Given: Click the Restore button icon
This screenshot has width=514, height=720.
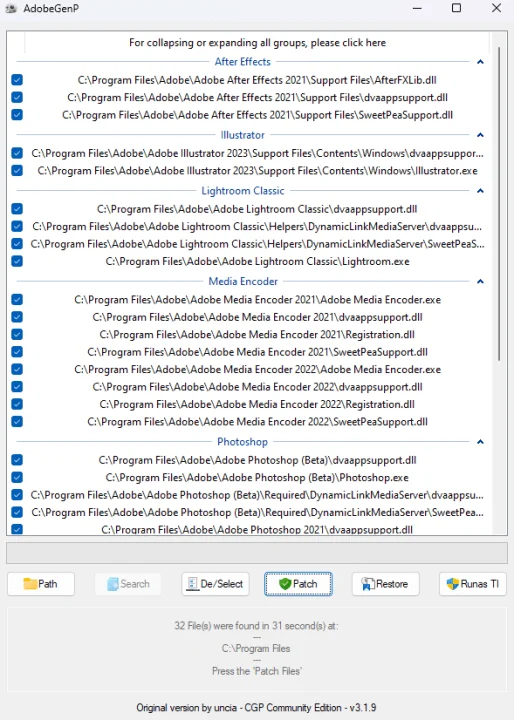Looking at the screenshot, I should 368,584.
